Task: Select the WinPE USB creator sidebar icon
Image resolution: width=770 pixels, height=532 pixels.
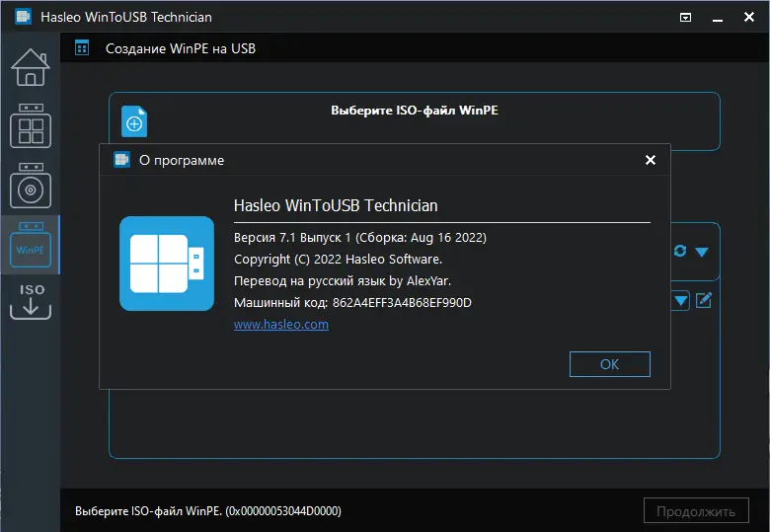Action: pos(30,245)
